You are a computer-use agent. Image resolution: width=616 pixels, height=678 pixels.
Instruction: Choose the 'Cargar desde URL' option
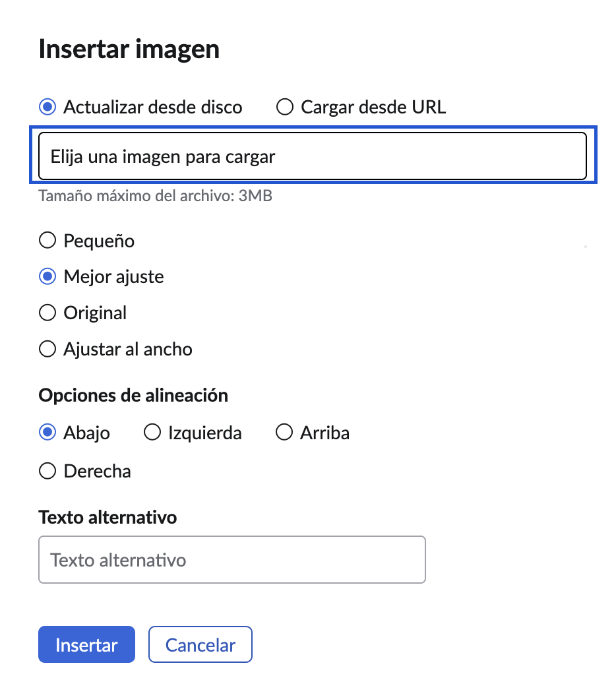(x=285, y=107)
